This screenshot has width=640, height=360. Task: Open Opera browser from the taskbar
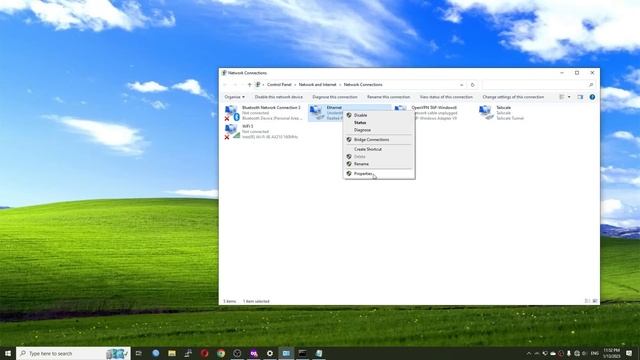click(204, 353)
